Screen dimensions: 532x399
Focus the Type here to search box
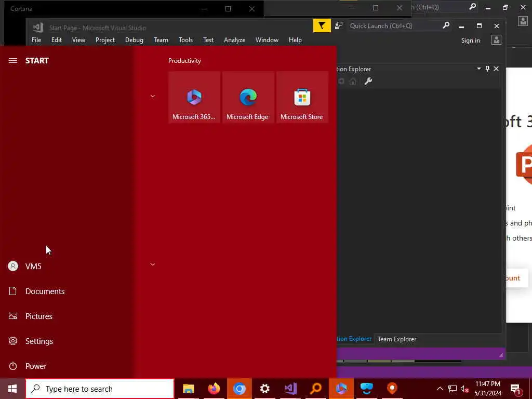pyautogui.click(x=100, y=389)
